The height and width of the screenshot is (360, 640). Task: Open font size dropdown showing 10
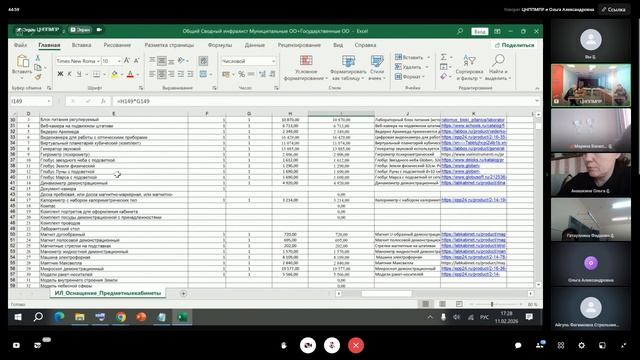pos(119,61)
